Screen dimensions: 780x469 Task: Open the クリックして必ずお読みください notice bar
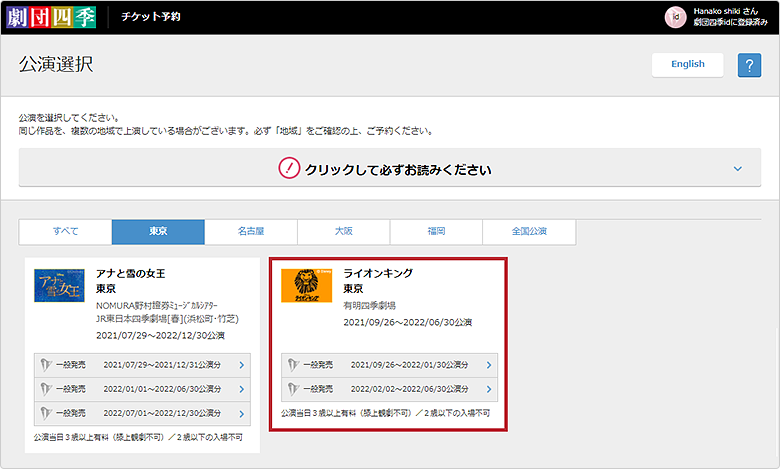[390, 168]
